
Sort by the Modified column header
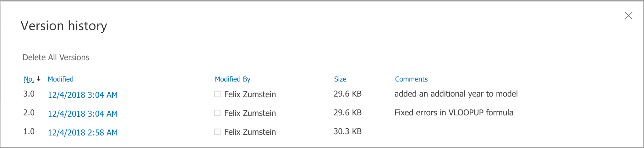(61, 79)
